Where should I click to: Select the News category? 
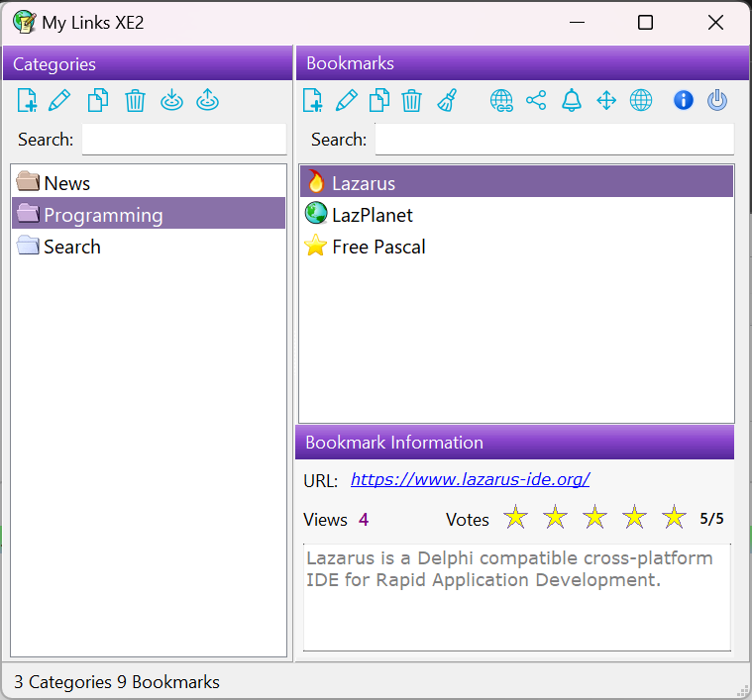click(149, 182)
